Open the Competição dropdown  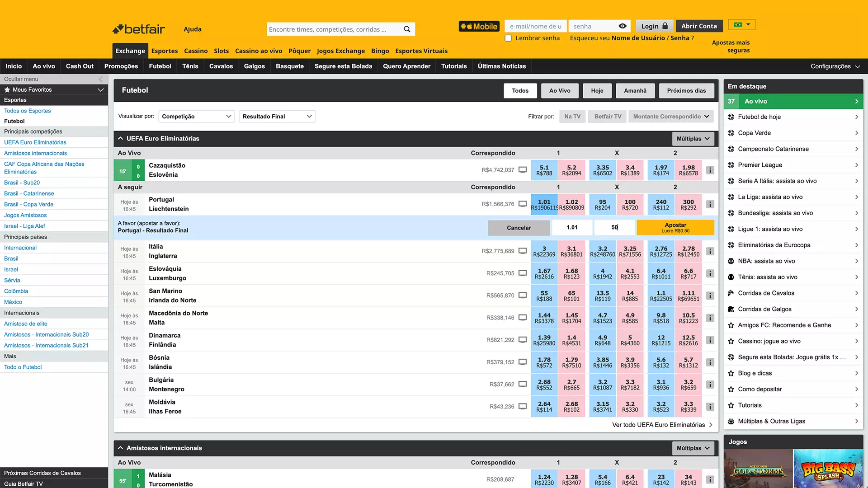pos(196,117)
